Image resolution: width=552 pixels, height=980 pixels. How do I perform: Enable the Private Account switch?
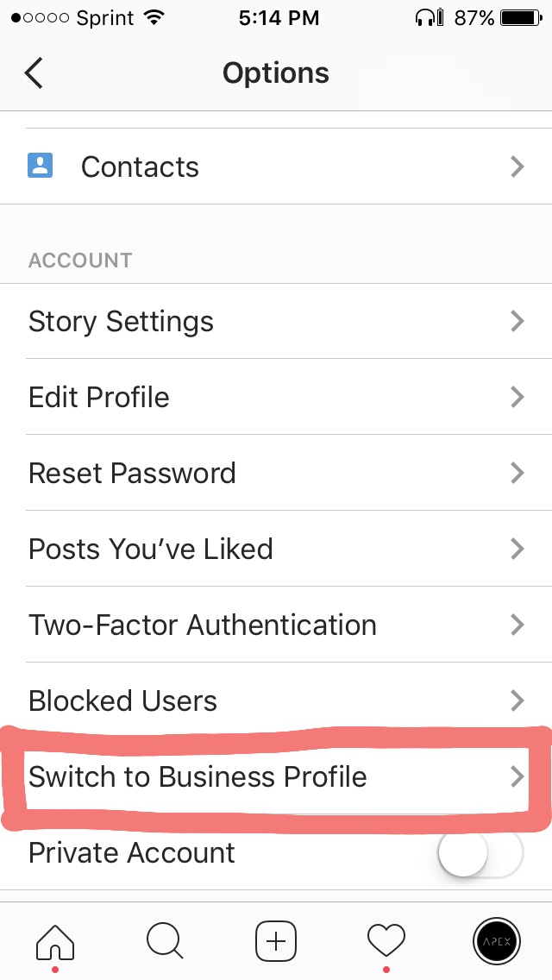tap(480, 853)
